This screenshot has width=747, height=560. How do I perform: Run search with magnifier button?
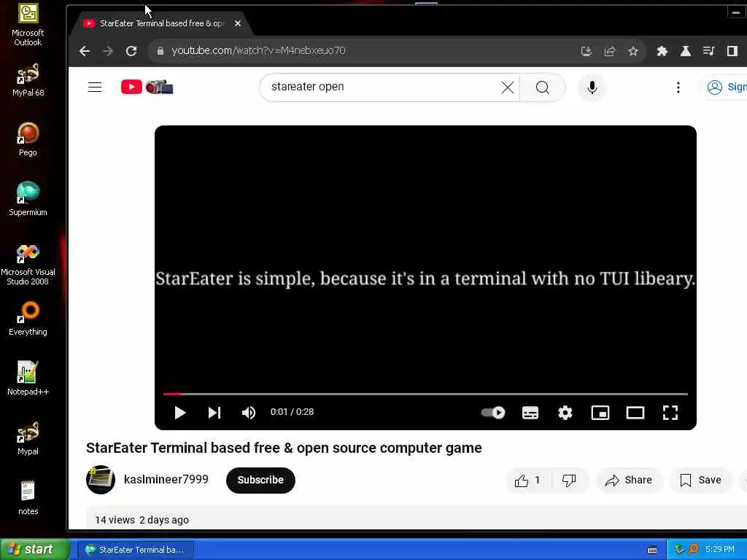click(x=542, y=87)
